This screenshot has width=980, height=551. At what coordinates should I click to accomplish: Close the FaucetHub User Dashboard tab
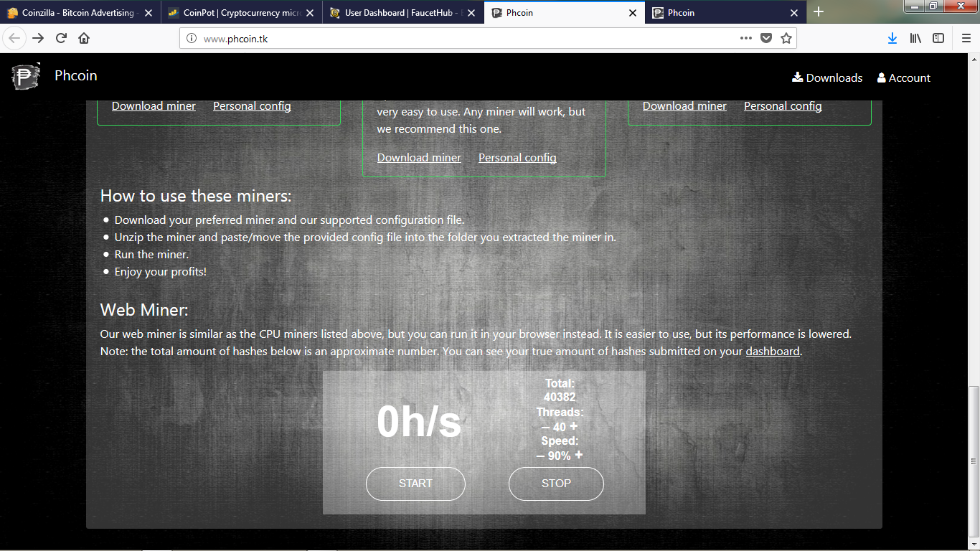point(471,13)
